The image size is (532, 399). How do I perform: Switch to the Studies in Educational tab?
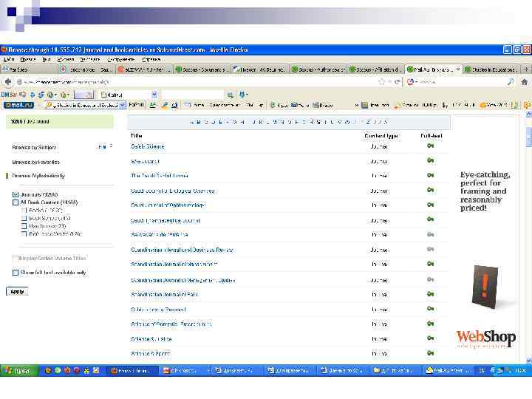[491, 69]
